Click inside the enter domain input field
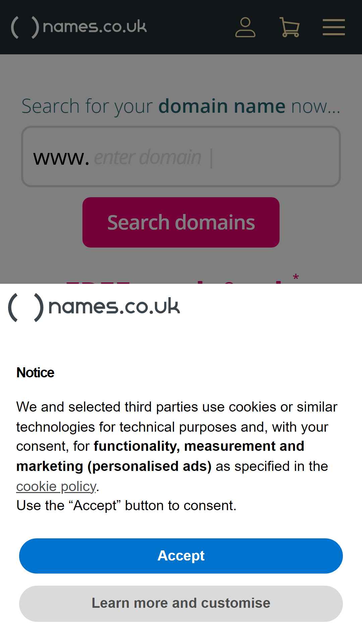362x644 pixels. click(181, 156)
